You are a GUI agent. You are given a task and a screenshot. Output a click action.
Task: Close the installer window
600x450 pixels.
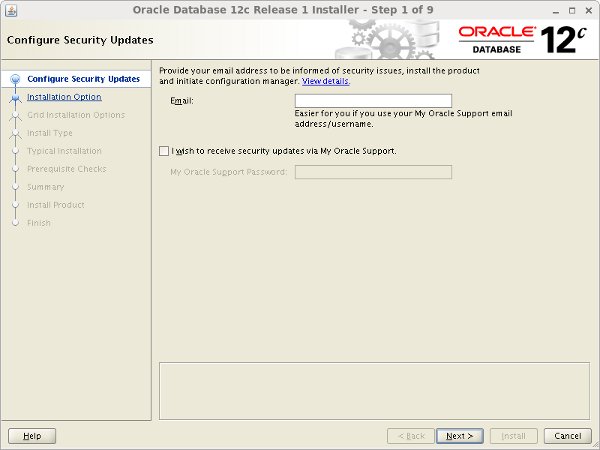coord(589,11)
